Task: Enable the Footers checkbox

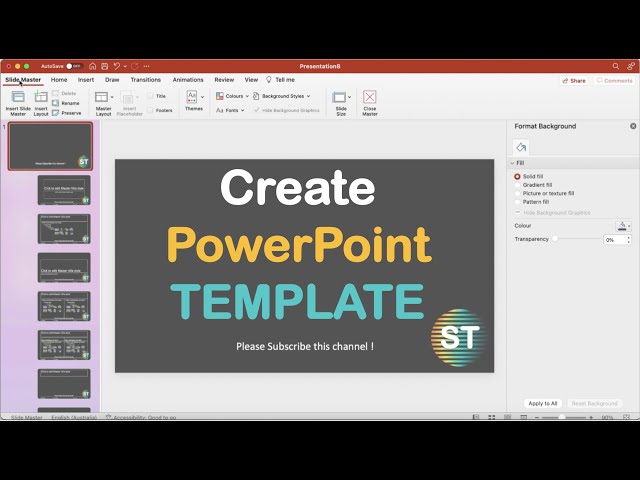Action: [150, 110]
